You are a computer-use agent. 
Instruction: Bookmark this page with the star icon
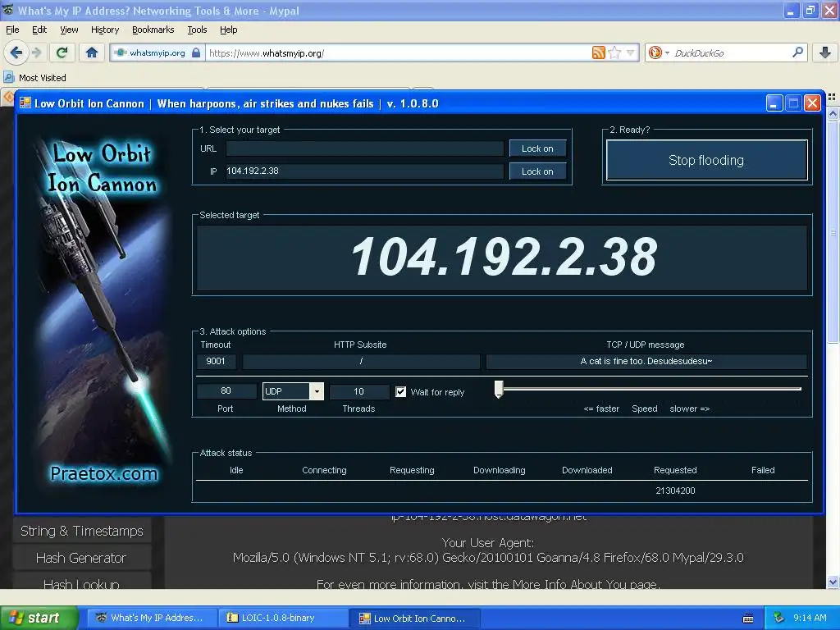coord(614,52)
